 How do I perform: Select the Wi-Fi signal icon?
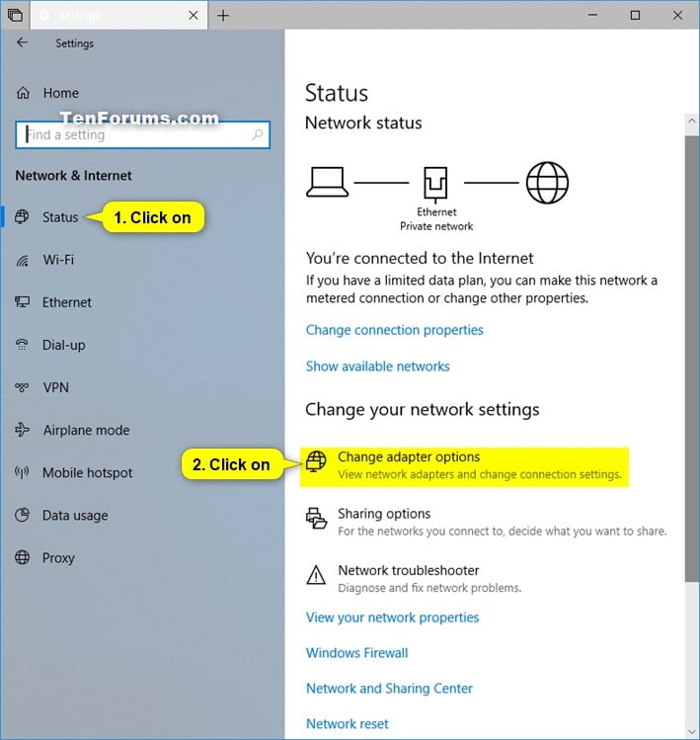coord(22,260)
